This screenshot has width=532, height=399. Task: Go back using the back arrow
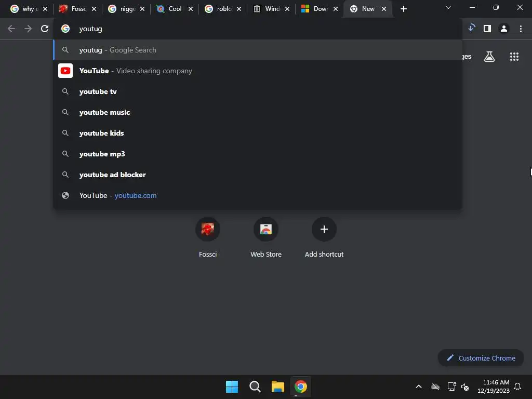(x=11, y=29)
